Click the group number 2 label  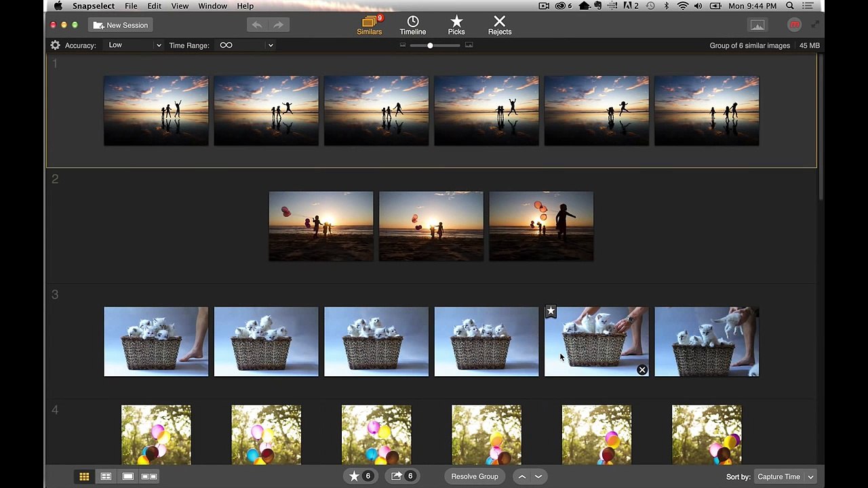click(x=55, y=179)
